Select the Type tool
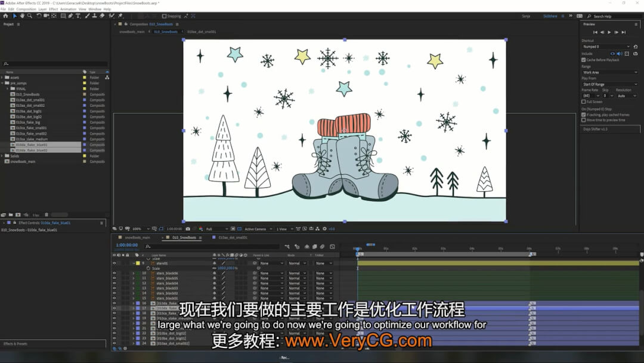This screenshot has height=363, width=644. point(78,16)
